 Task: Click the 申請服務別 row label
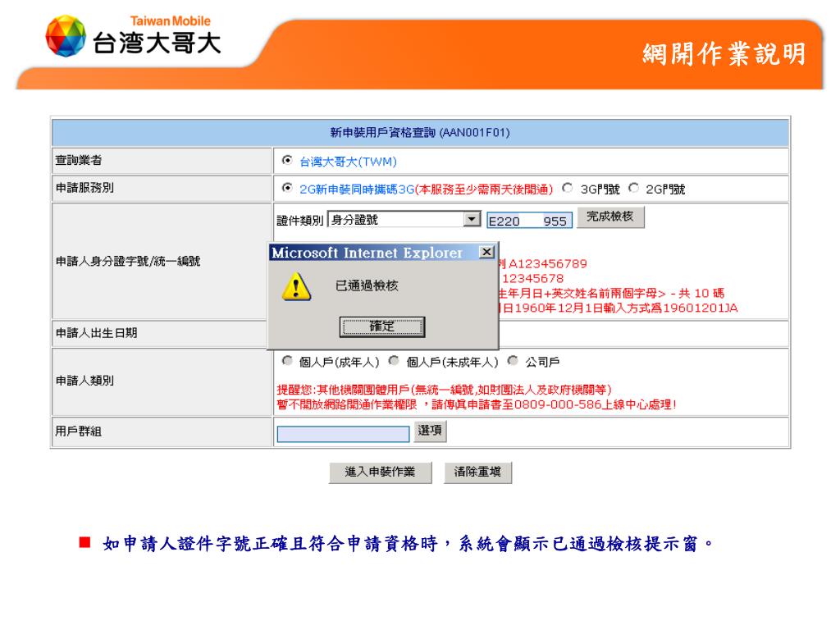[x=84, y=188]
